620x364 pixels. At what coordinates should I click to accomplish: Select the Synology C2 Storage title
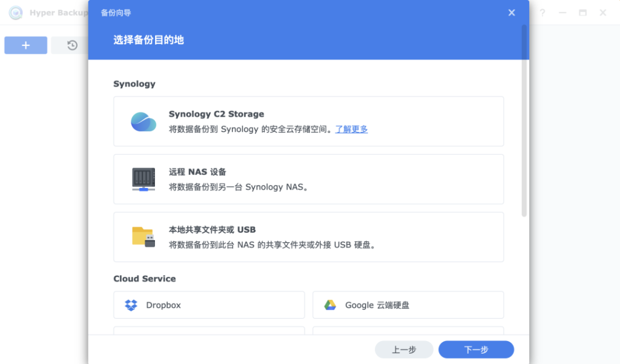216,114
